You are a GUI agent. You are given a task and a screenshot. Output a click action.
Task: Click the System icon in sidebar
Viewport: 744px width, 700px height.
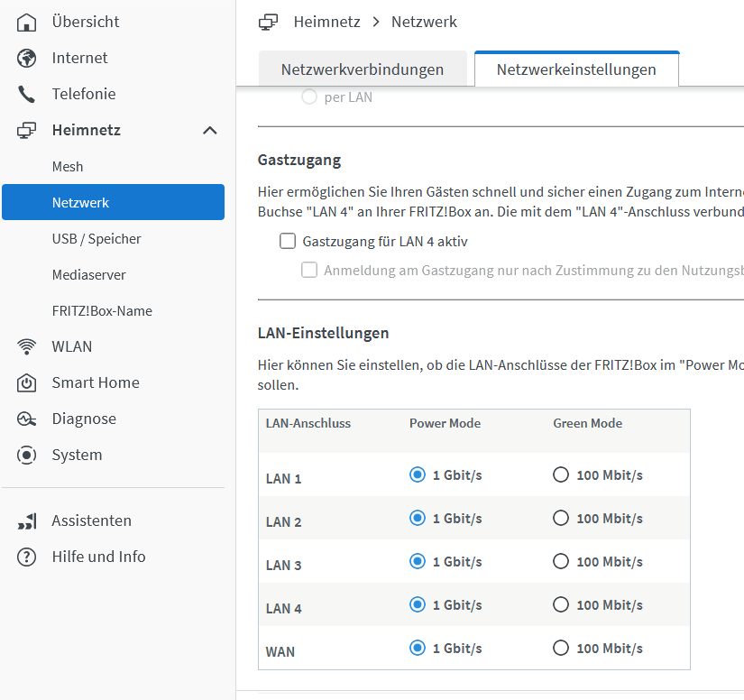click(x=27, y=455)
